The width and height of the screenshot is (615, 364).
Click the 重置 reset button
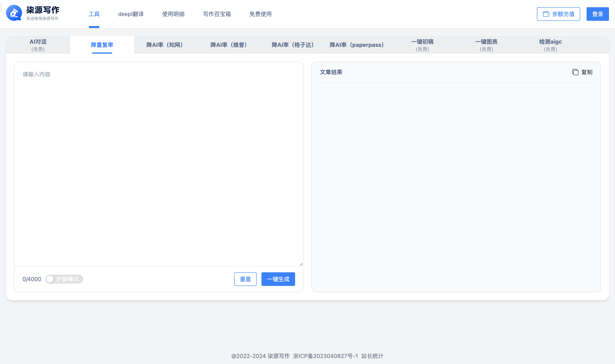pyautogui.click(x=245, y=279)
